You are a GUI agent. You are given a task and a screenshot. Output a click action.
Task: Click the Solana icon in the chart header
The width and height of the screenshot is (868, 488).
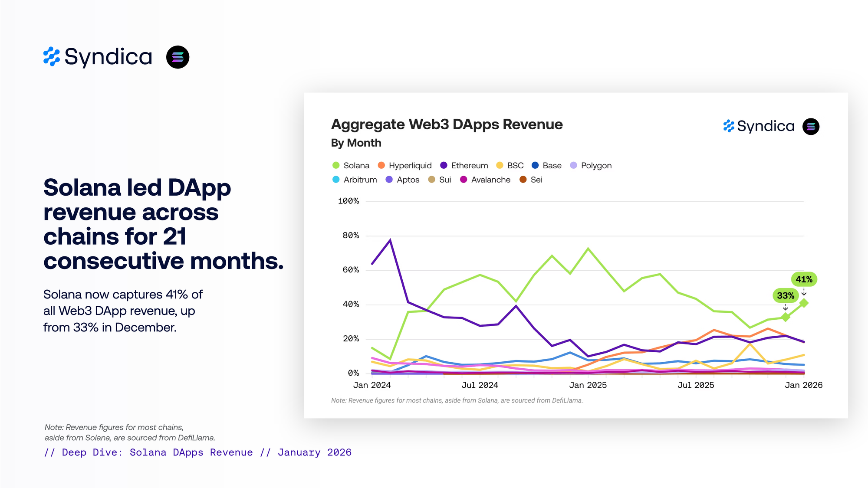pos(811,126)
